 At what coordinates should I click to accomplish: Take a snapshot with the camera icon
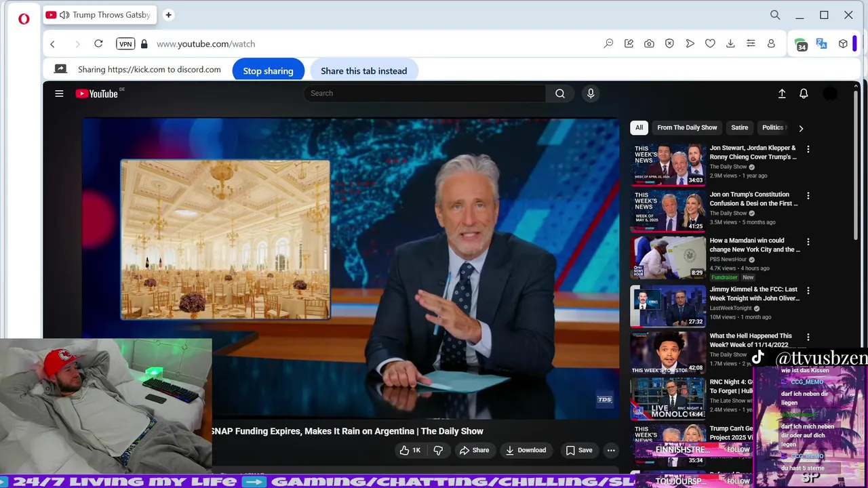[x=649, y=43]
